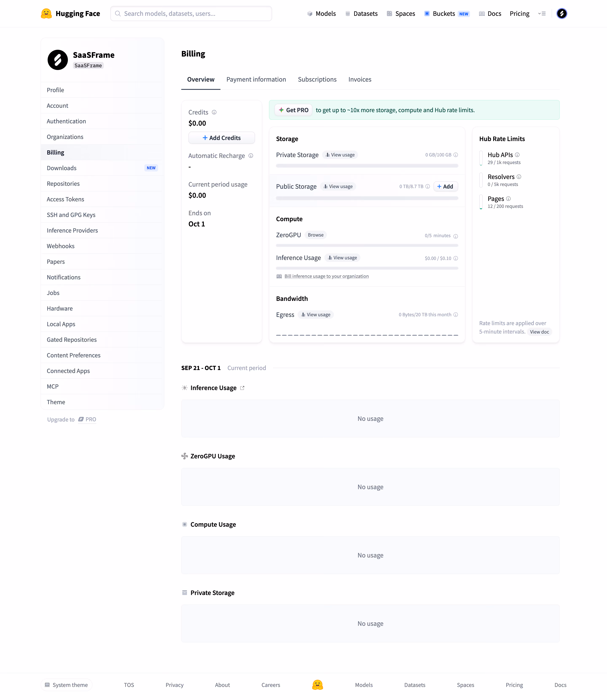Click View doc for rate limits
607x700 pixels.
pyautogui.click(x=539, y=332)
